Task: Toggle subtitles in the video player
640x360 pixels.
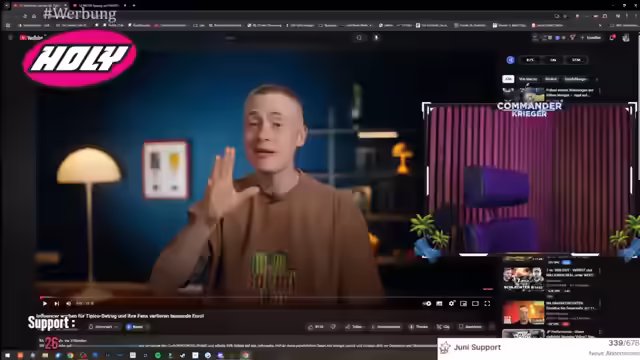Action: click(439, 304)
